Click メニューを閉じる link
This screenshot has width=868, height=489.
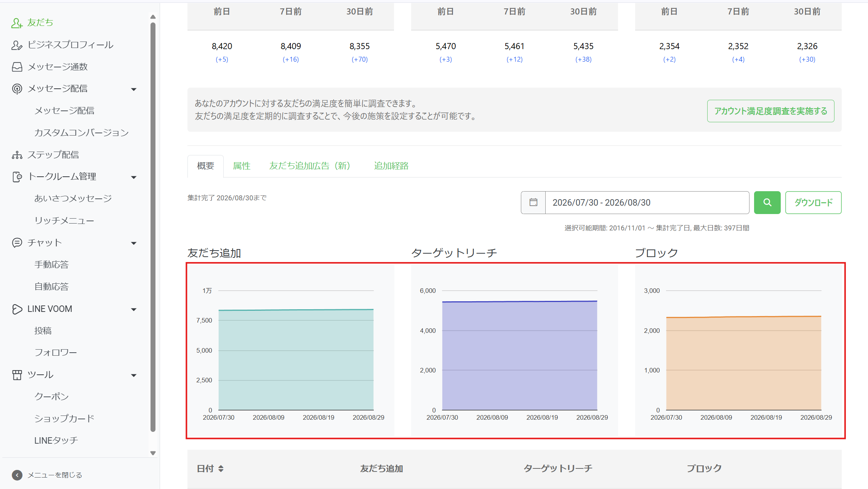[x=55, y=475]
